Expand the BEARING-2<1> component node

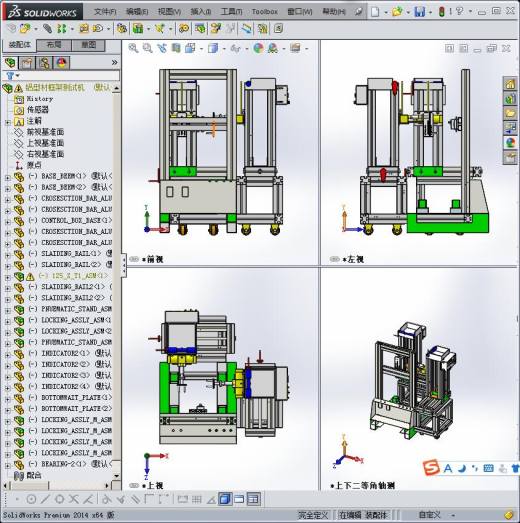tap(7, 466)
